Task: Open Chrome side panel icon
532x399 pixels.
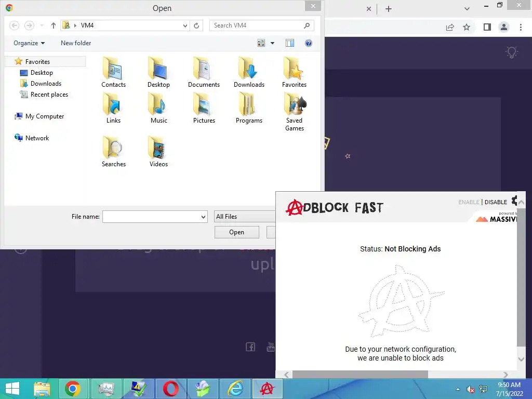Action: 487,27
